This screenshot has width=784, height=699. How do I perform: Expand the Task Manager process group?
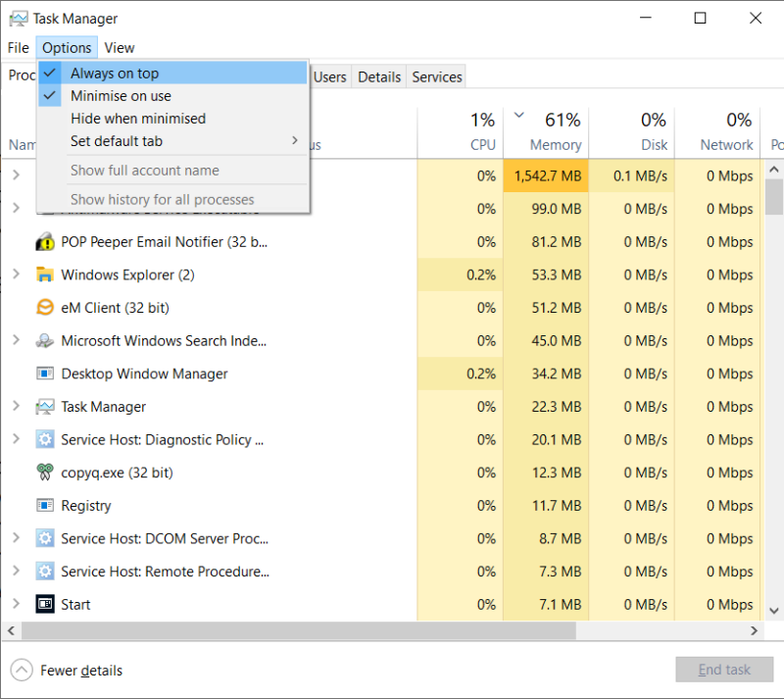click(16, 406)
